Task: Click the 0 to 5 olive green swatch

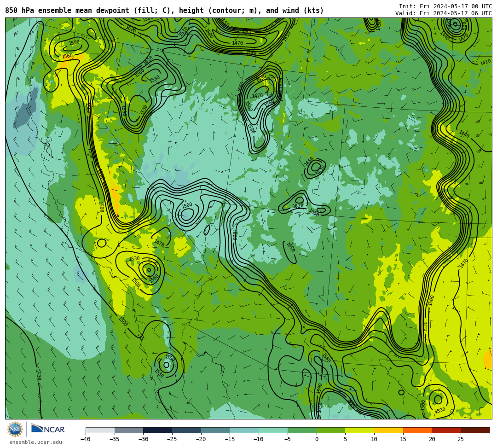Action: click(x=331, y=430)
